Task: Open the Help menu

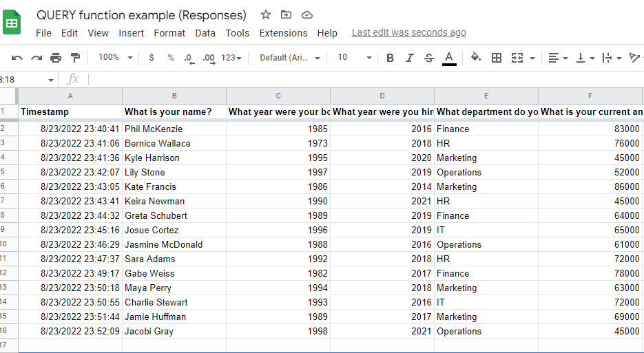Action: 327,33
